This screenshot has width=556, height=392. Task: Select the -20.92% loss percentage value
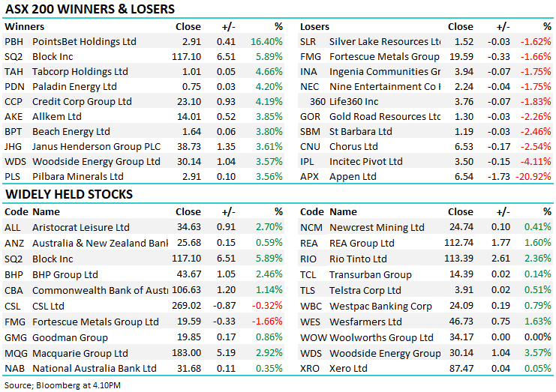click(530, 177)
